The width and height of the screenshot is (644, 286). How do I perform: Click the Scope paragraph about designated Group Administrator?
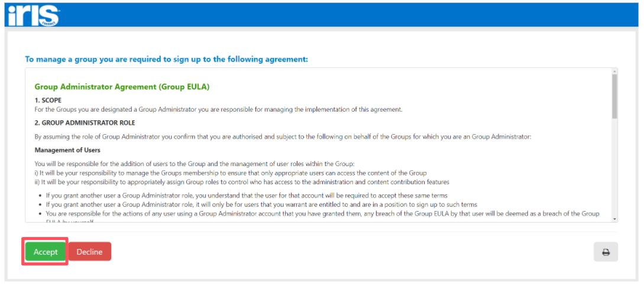(217, 109)
